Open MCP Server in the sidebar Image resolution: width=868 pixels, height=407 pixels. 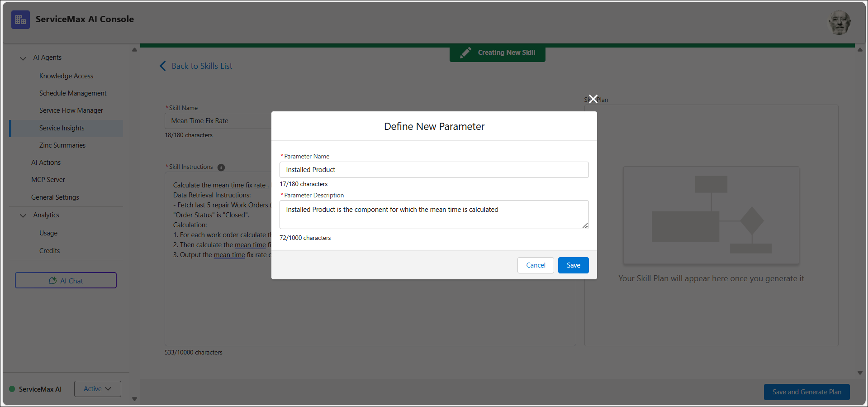pos(48,180)
